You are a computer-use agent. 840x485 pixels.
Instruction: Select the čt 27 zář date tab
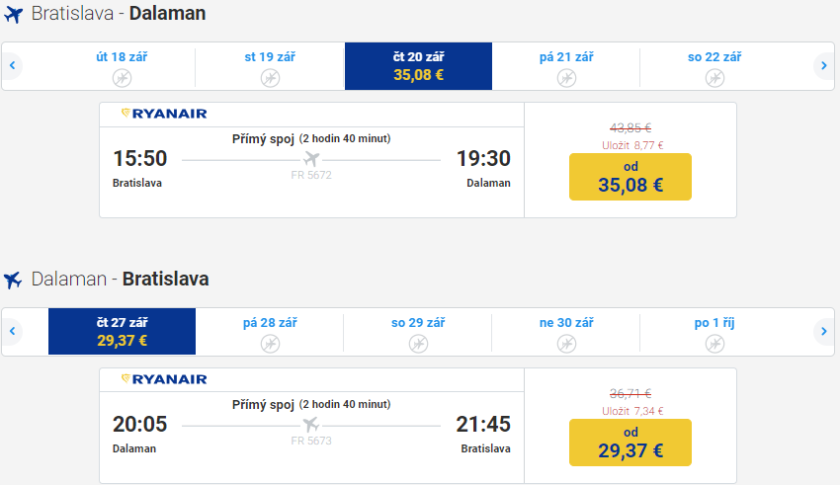click(121, 331)
